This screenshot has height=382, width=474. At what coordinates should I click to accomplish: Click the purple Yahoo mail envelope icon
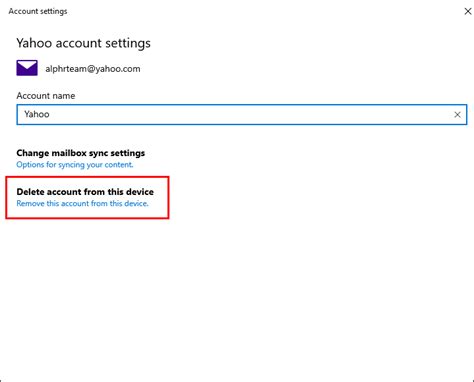pos(27,68)
